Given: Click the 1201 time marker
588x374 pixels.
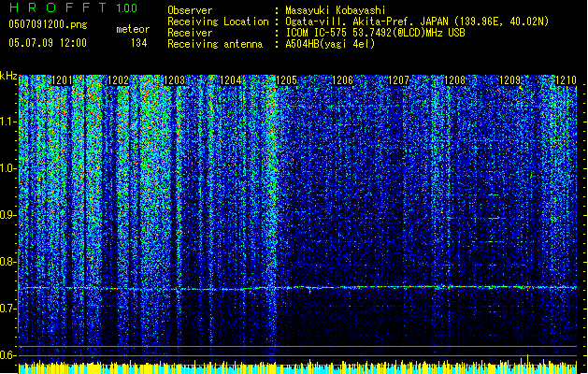Looking at the screenshot, I should [x=62, y=80].
